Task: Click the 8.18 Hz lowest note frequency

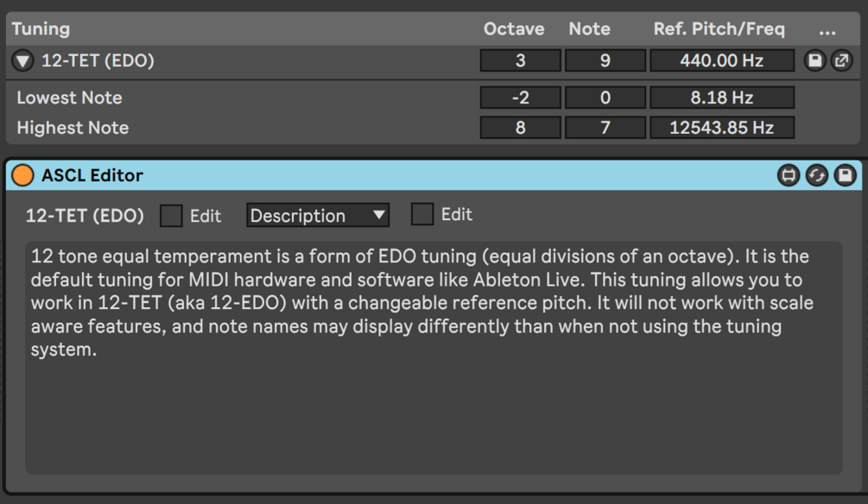Action: [722, 98]
